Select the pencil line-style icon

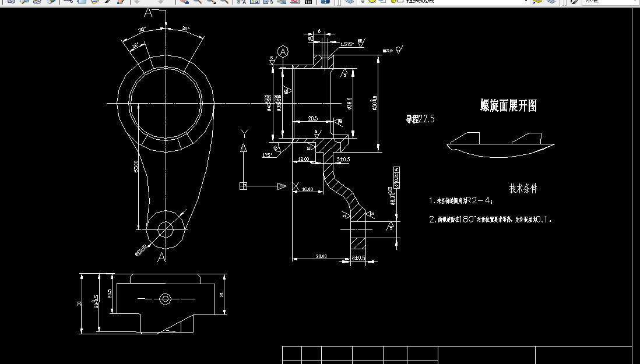[573, 3]
